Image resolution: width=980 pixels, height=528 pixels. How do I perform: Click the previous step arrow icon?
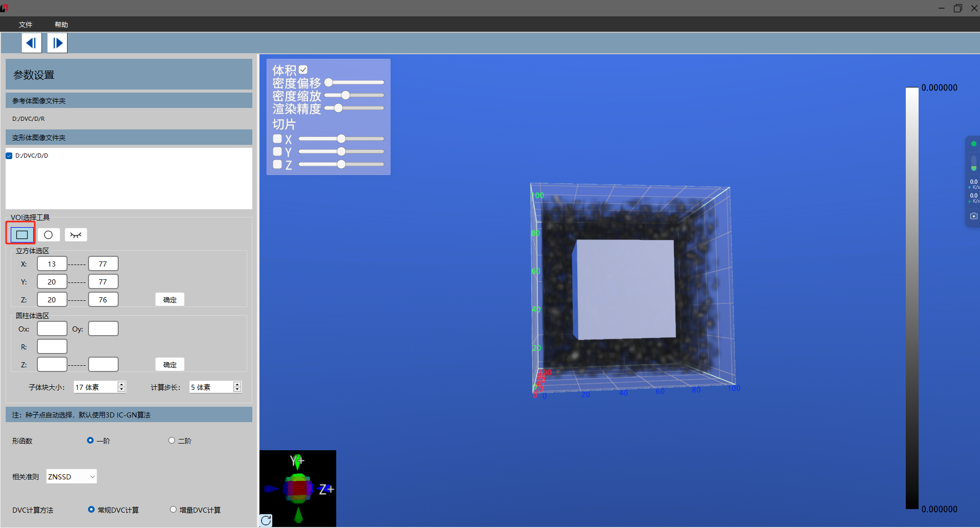tap(31, 43)
